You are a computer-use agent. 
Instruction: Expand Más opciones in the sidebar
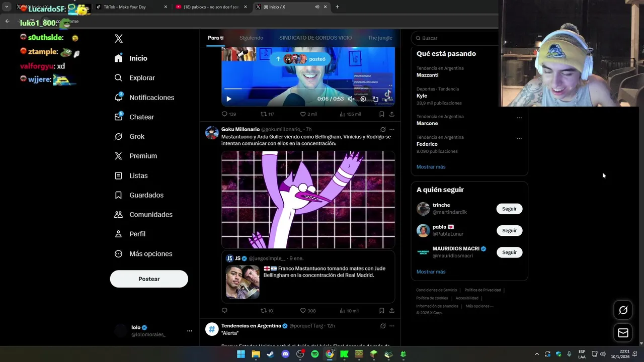click(143, 254)
